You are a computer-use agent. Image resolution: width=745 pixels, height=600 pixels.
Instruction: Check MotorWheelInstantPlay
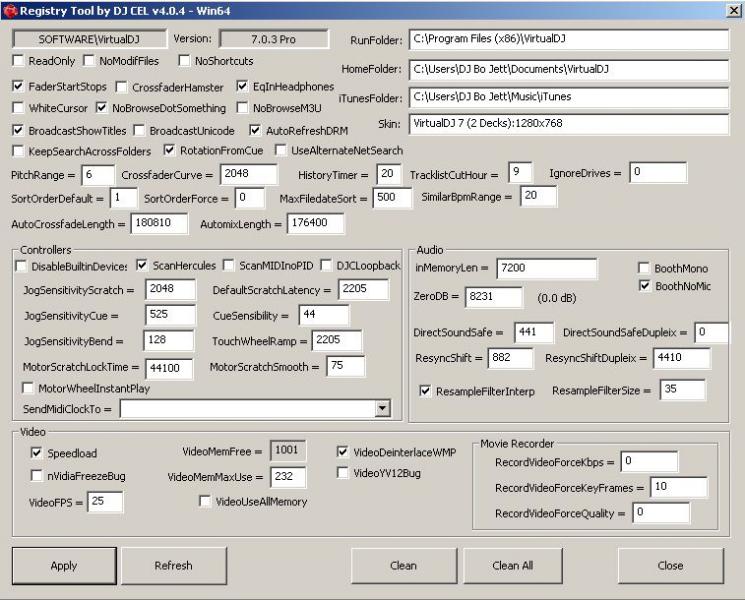tap(28, 388)
